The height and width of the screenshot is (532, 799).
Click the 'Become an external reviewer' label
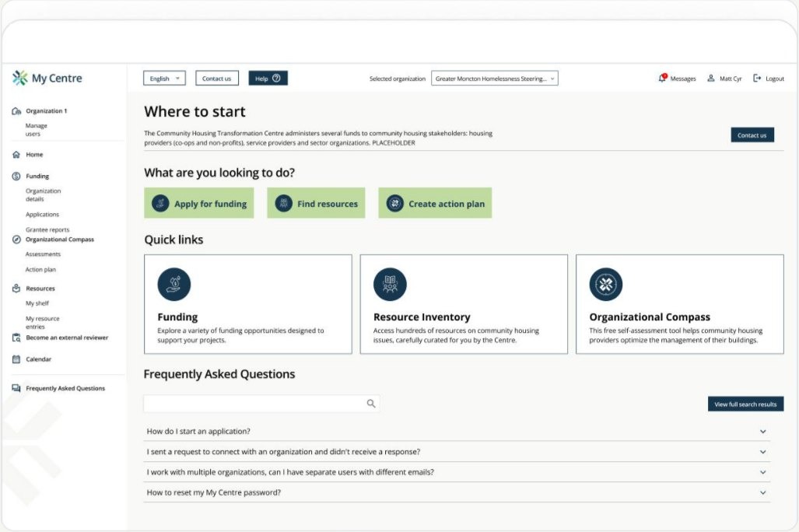pyautogui.click(x=67, y=338)
